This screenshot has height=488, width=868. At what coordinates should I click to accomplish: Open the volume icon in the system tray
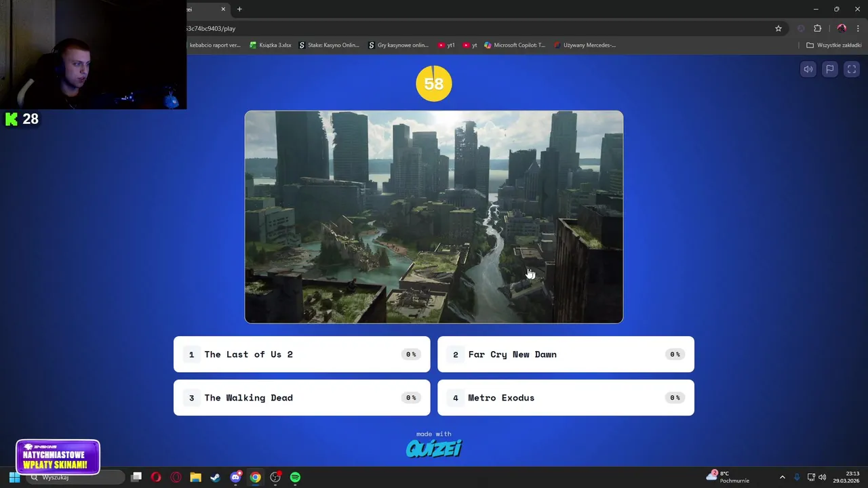click(823, 477)
